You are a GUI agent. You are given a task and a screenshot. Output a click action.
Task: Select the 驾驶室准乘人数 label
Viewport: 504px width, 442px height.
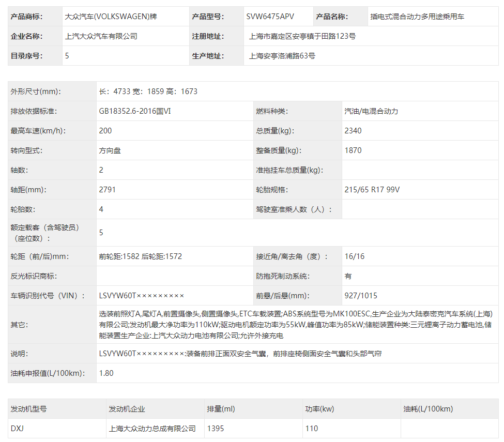click(x=294, y=209)
